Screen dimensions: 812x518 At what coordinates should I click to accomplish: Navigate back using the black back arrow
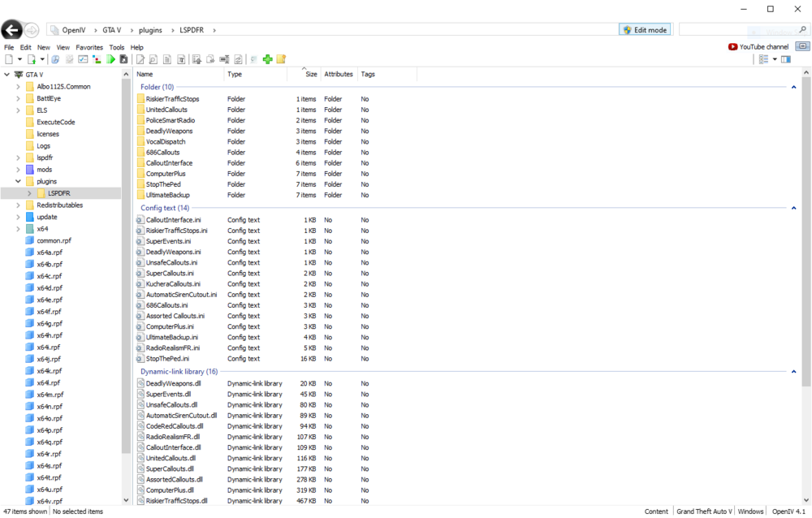[11, 29]
